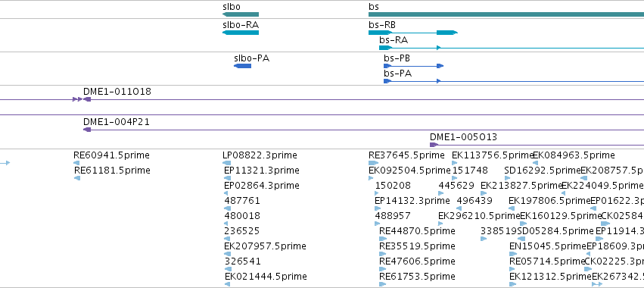Select the RE37645.5prime EST glyph
The width and height of the screenshot is (644, 288).
tap(373, 163)
